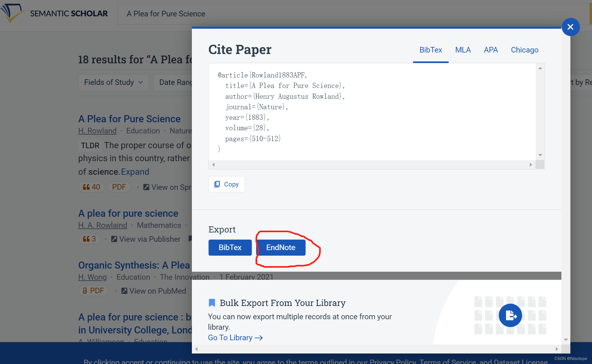Screen dimensions: 592x364
Task: Click the quote badge with 3 citations
Action: pos(89,239)
